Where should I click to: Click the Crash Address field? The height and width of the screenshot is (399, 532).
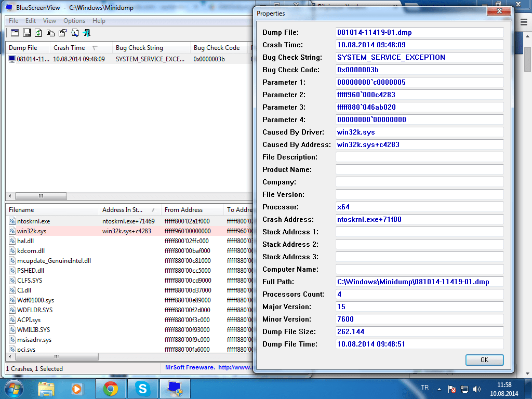(x=419, y=220)
